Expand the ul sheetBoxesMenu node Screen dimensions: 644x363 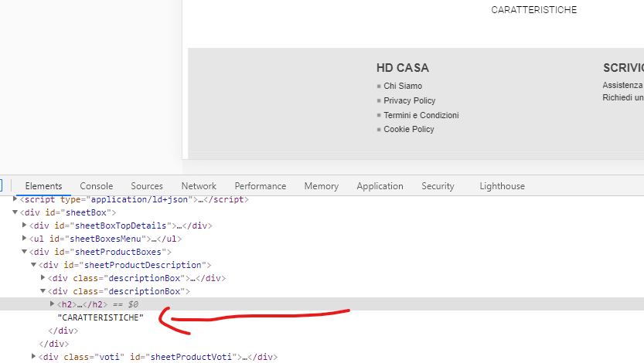coord(24,239)
